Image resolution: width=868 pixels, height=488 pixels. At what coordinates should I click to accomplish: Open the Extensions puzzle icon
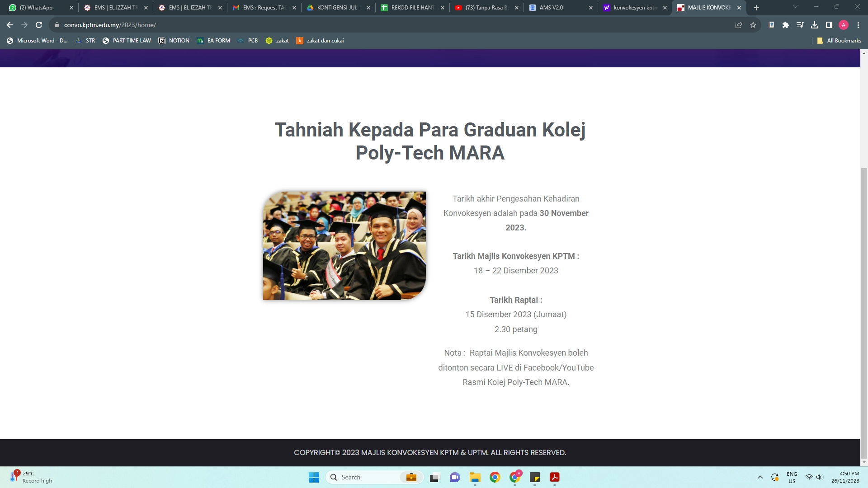pyautogui.click(x=786, y=25)
